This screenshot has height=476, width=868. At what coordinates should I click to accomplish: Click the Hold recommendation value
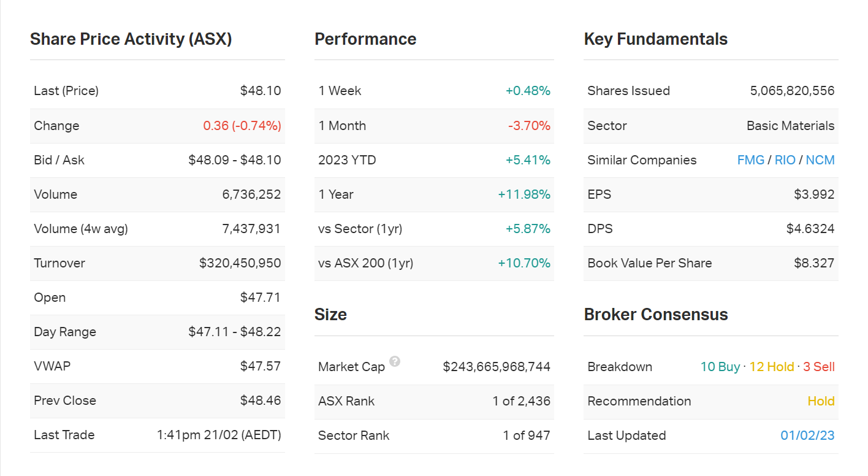821,401
